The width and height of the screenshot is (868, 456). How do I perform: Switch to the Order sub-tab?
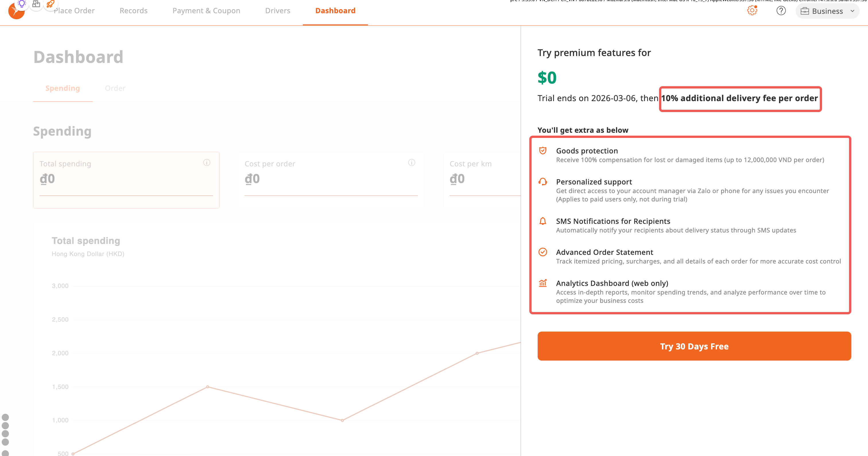tap(115, 88)
